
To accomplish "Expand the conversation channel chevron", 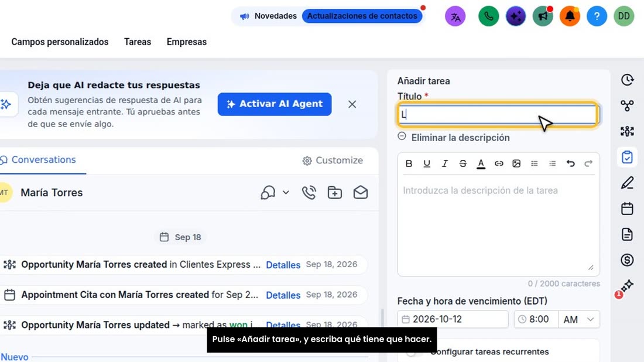I will pyautogui.click(x=286, y=192).
